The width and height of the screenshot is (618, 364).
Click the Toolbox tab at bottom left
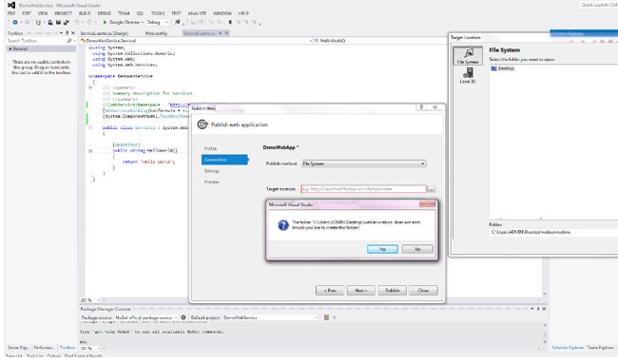pyautogui.click(x=67, y=348)
